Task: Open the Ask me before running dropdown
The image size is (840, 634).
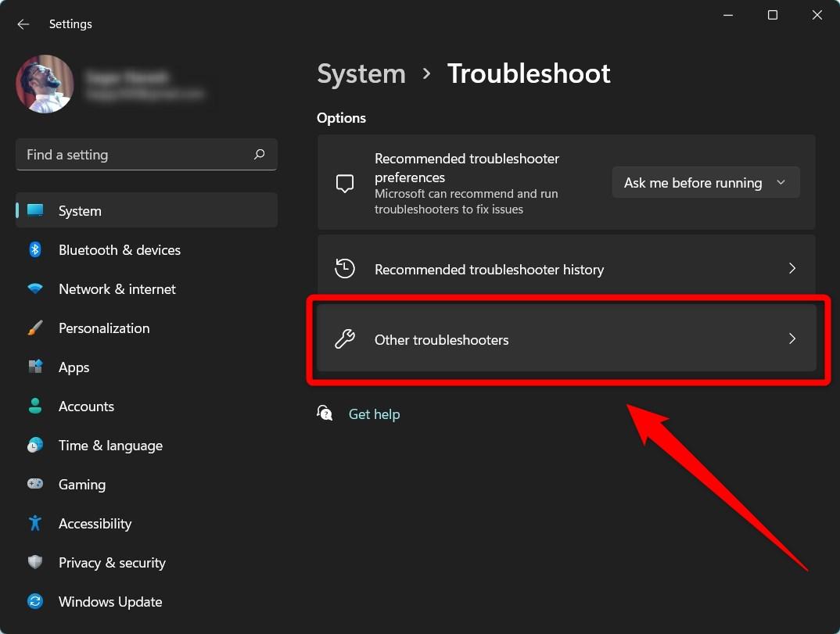Action: point(705,182)
